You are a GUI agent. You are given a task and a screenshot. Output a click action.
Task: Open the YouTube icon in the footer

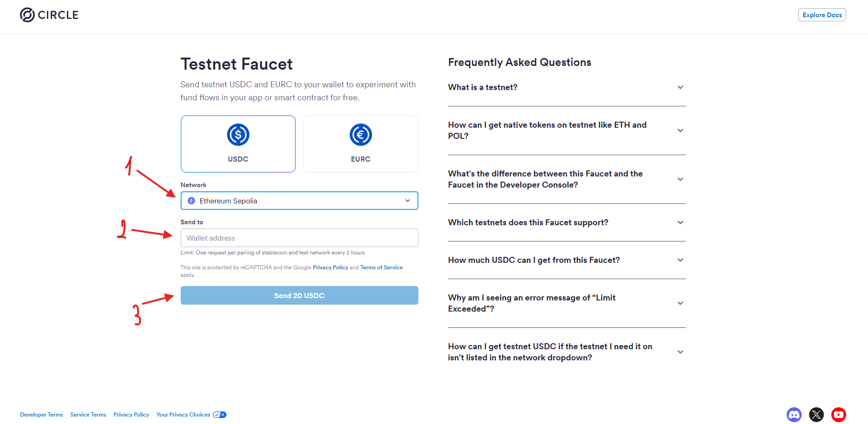coord(838,414)
